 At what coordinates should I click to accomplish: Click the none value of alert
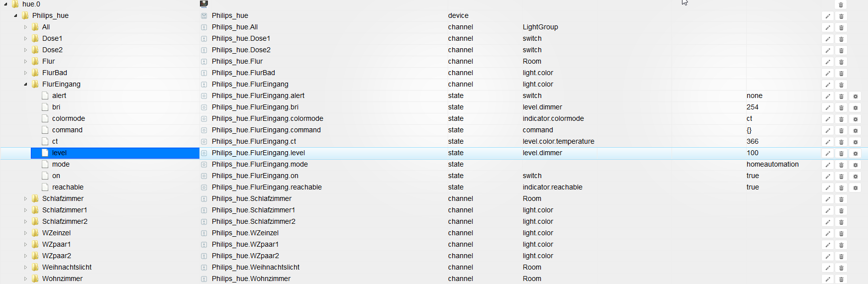pos(755,95)
